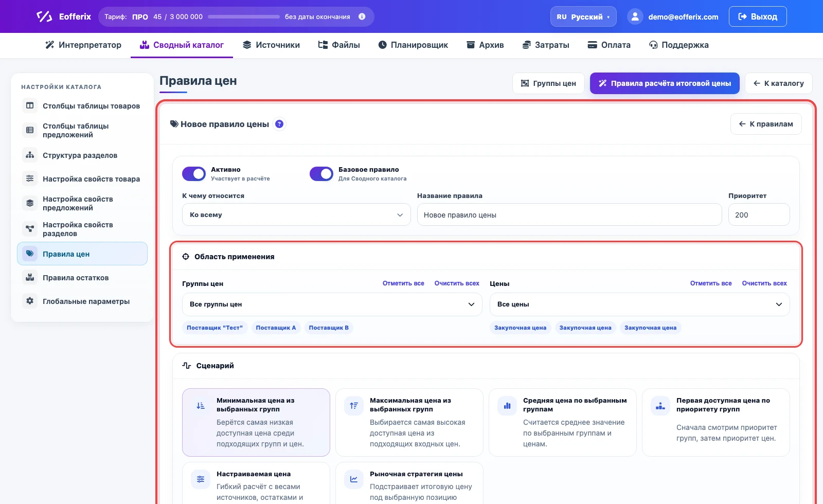Go to the Источники tab

pyautogui.click(x=271, y=45)
